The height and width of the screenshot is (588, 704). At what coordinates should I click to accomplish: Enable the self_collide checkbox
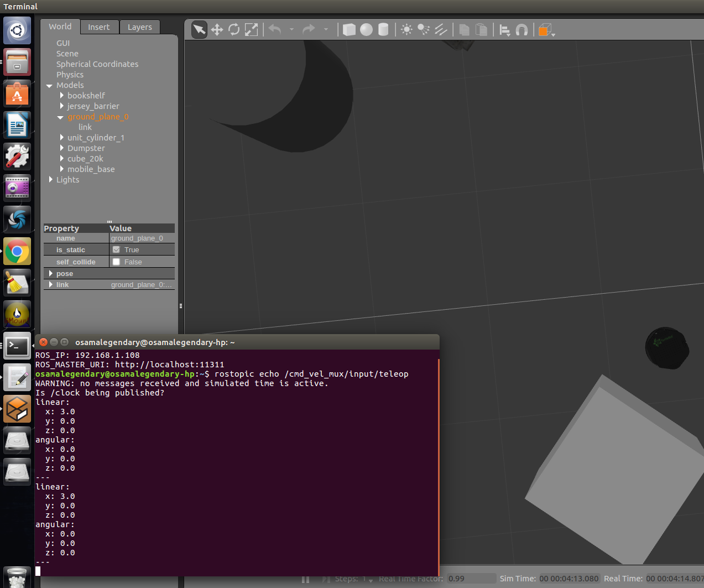116,261
